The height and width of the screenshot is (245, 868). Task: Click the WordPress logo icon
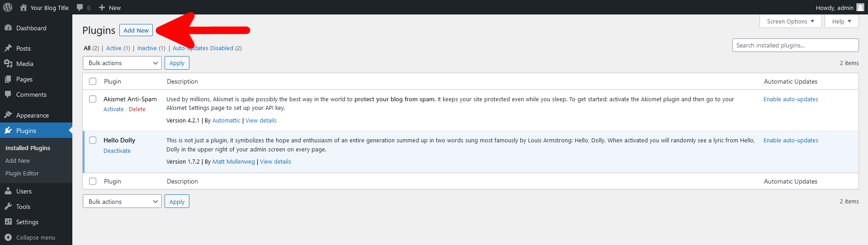[8, 7]
